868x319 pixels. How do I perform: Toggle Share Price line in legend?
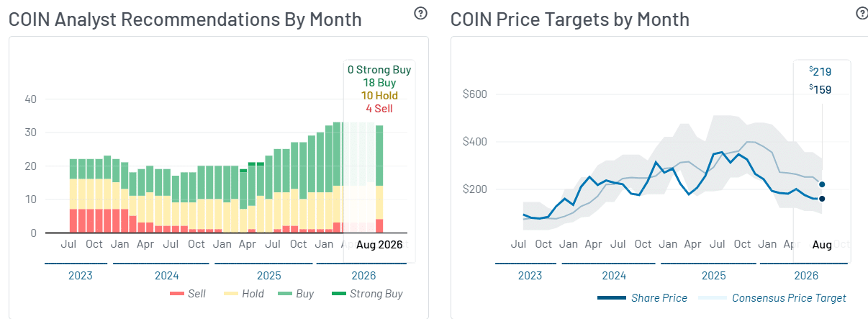(x=642, y=298)
